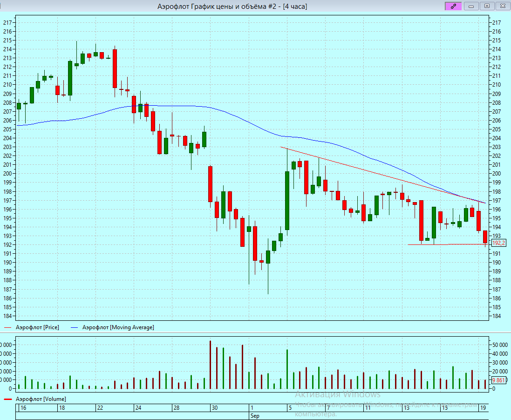This screenshot has width=511, height=420.
Task: Select the red descending trendline
Action: click(383, 175)
